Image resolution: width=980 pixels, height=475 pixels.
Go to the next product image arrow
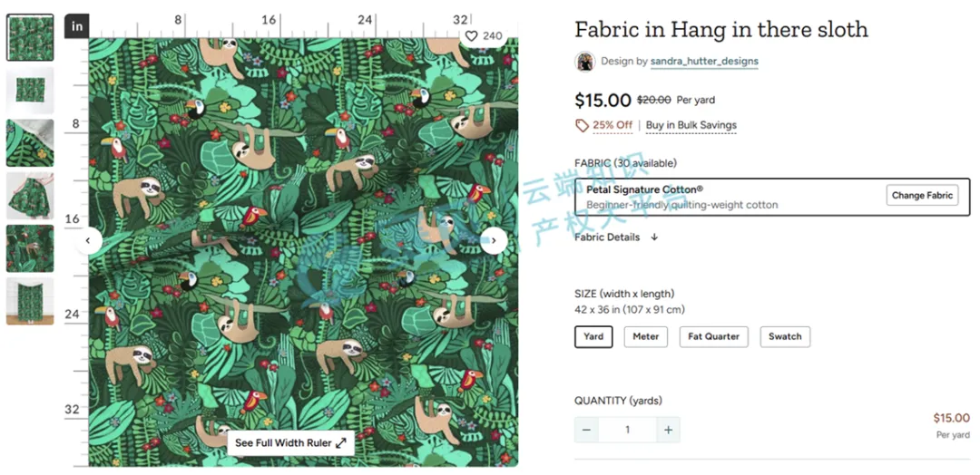[x=494, y=241]
